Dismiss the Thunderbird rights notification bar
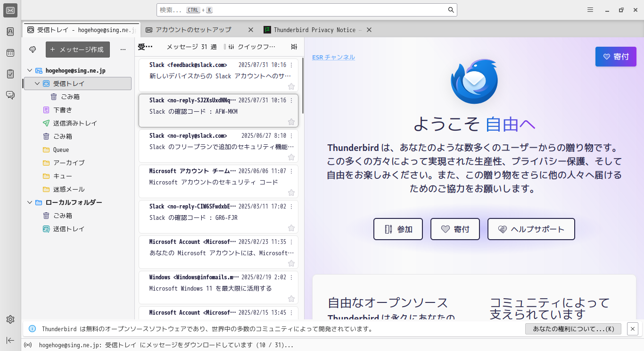 click(633, 329)
